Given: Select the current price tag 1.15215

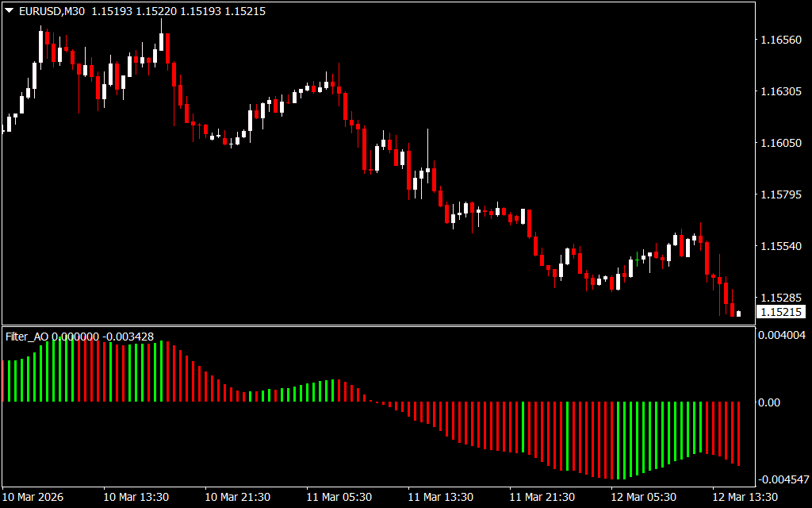Looking at the screenshot, I should click(780, 313).
